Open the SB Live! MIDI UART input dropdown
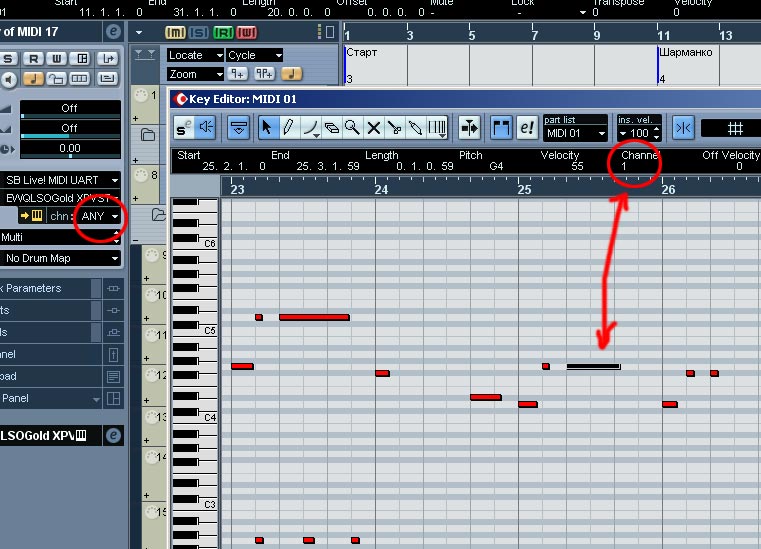This screenshot has height=549, width=761. (x=60, y=180)
